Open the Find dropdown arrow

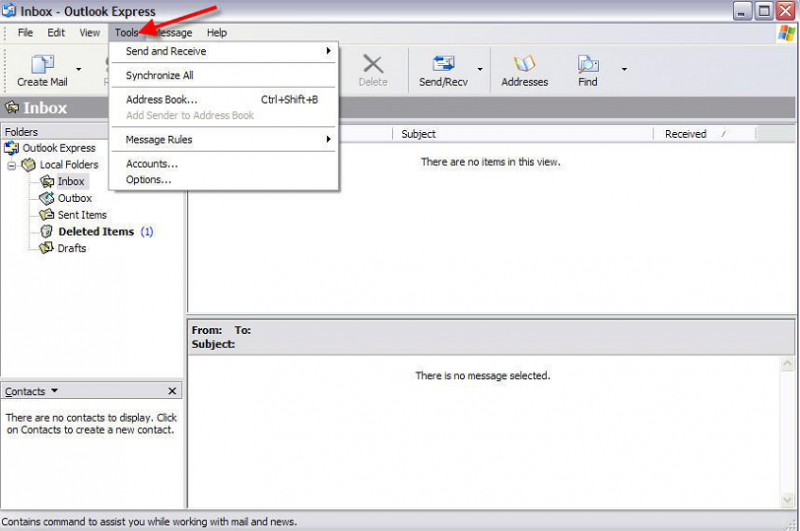[x=624, y=70]
